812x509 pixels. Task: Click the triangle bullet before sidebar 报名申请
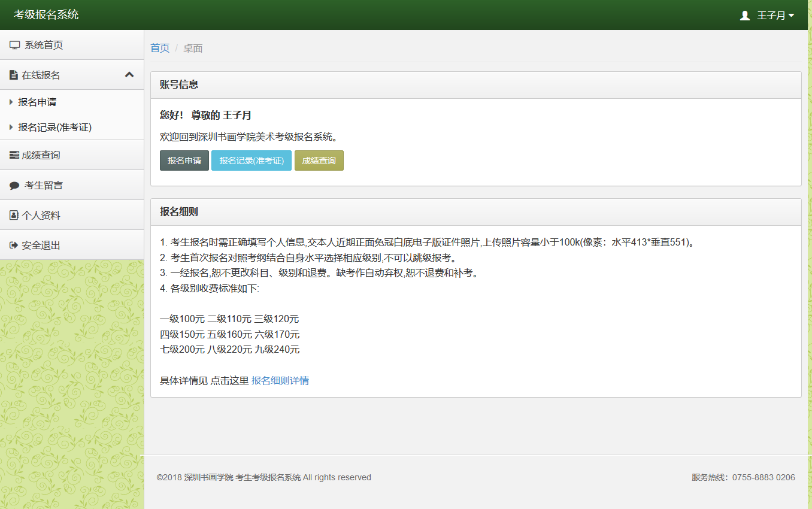pyautogui.click(x=11, y=102)
